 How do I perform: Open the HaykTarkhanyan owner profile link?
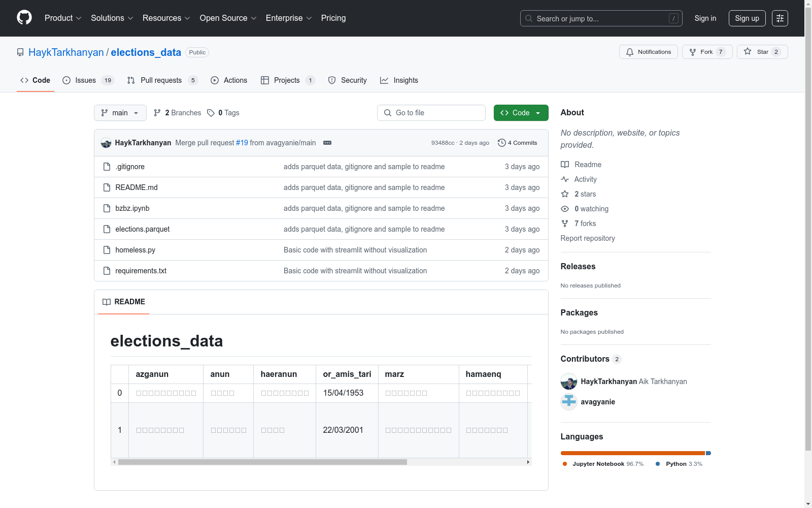(66, 52)
